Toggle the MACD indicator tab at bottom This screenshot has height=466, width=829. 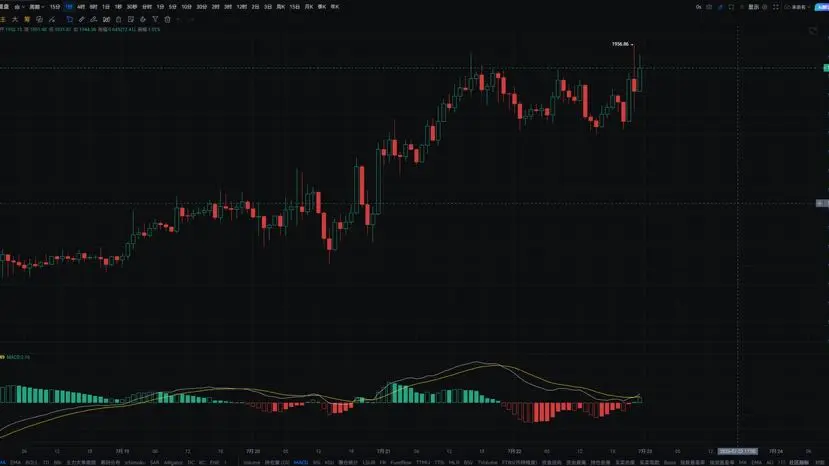[301, 462]
